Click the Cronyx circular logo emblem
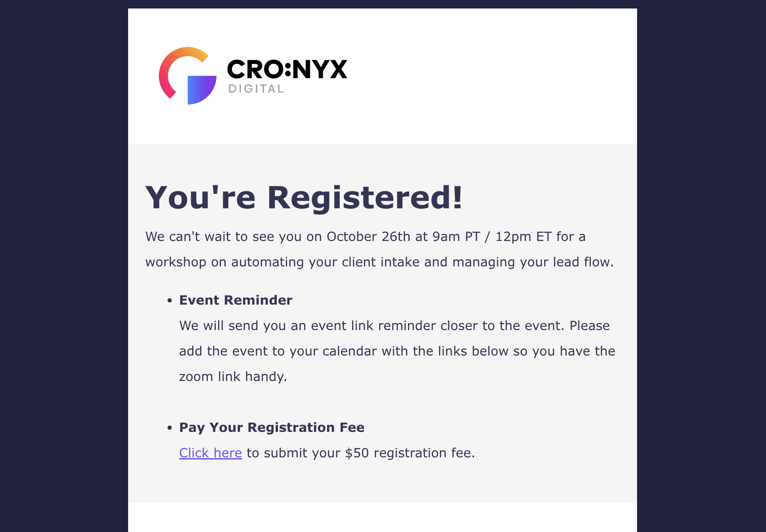766x532 pixels. (187, 76)
